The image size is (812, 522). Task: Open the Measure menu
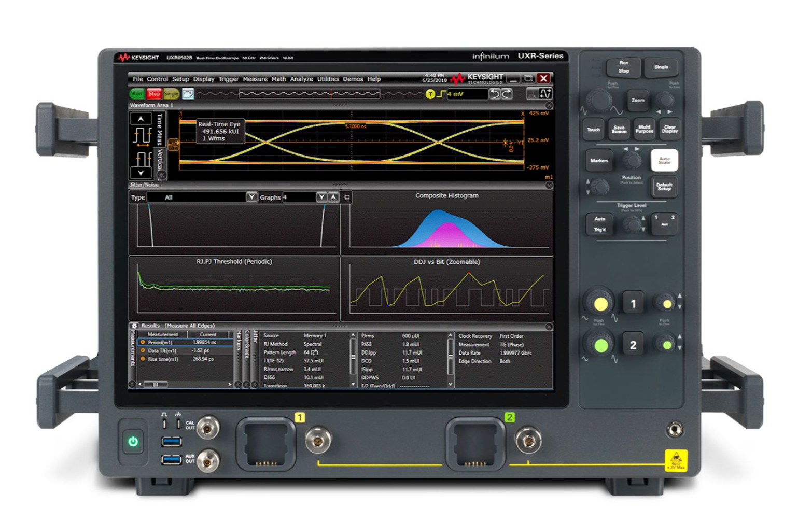(255, 79)
